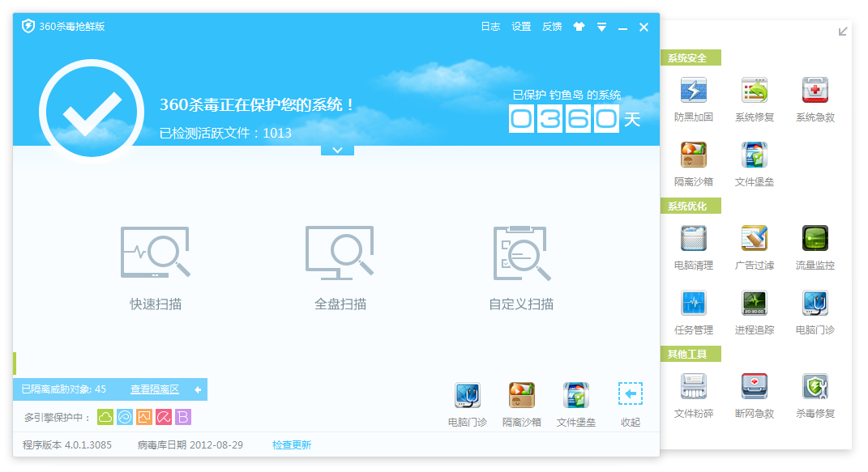Expand the chevron below the status banner
Image resolution: width=868 pixels, height=472 pixels.
point(337,150)
